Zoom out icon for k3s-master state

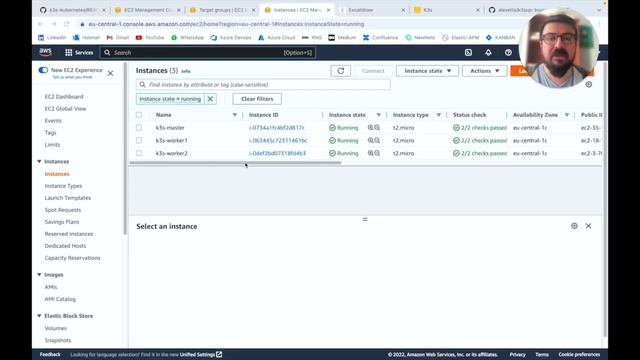pos(377,128)
